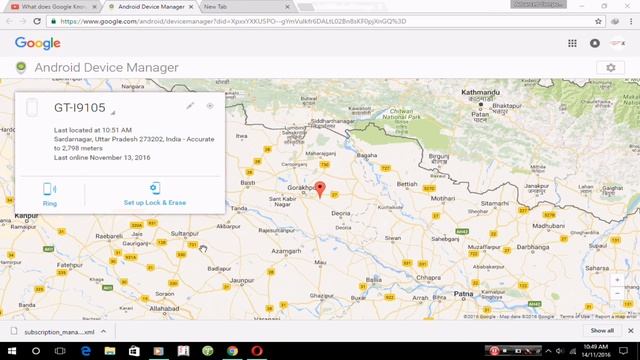The height and width of the screenshot is (360, 640).
Task: Click the Report a map error link
Action: click(615, 316)
